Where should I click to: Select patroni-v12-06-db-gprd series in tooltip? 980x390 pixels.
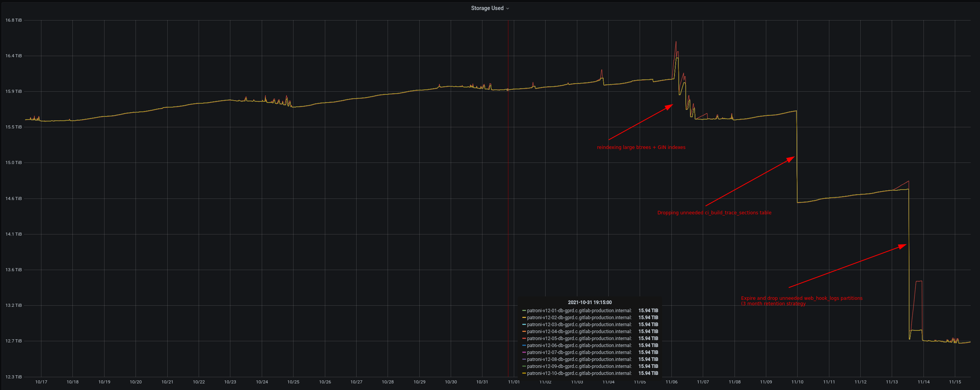pos(590,346)
